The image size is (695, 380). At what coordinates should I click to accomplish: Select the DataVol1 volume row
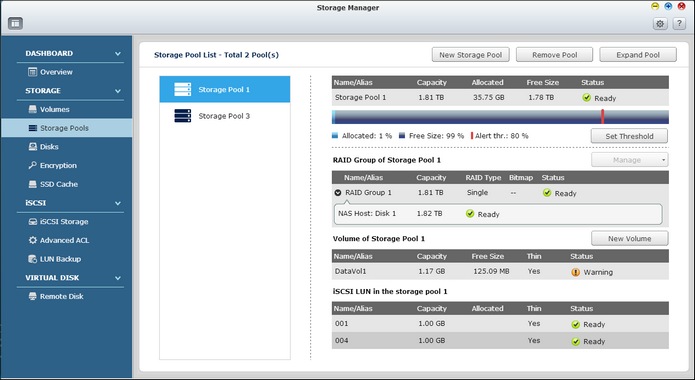500,271
